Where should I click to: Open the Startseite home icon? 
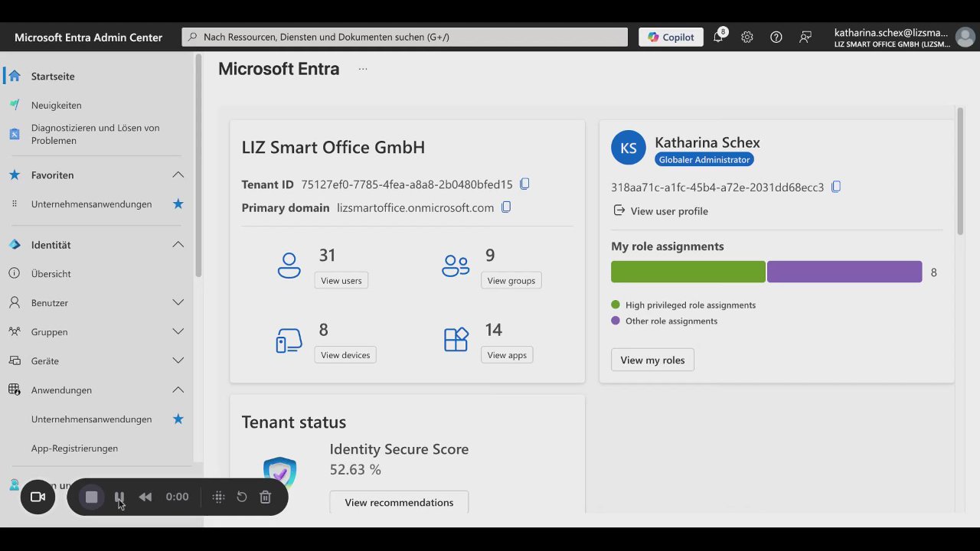(x=15, y=76)
